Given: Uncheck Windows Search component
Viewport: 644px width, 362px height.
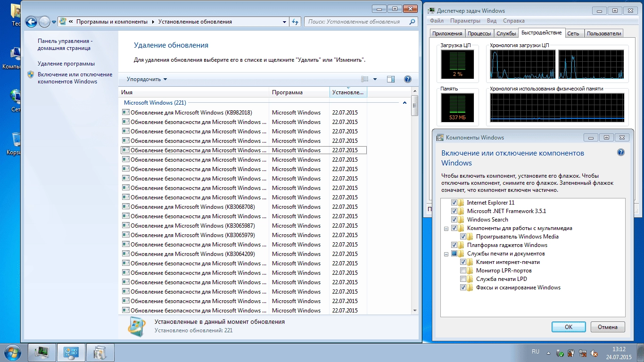Looking at the screenshot, I should 454,220.
